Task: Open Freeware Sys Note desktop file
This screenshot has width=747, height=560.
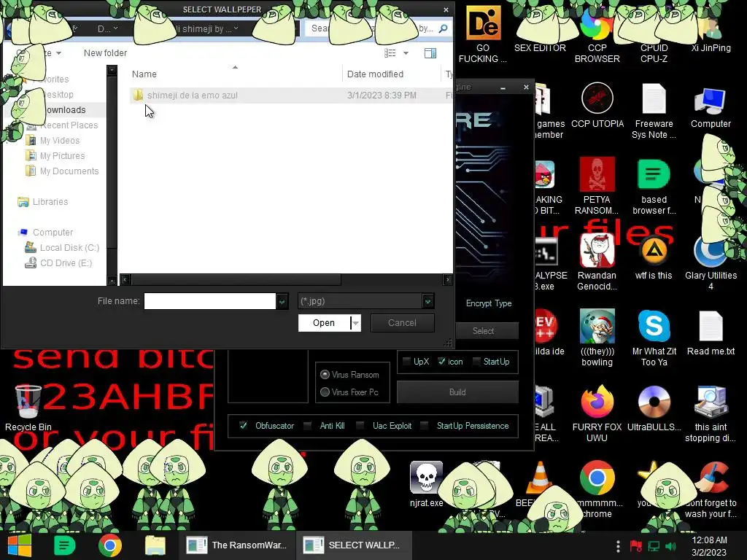Action: (654, 99)
